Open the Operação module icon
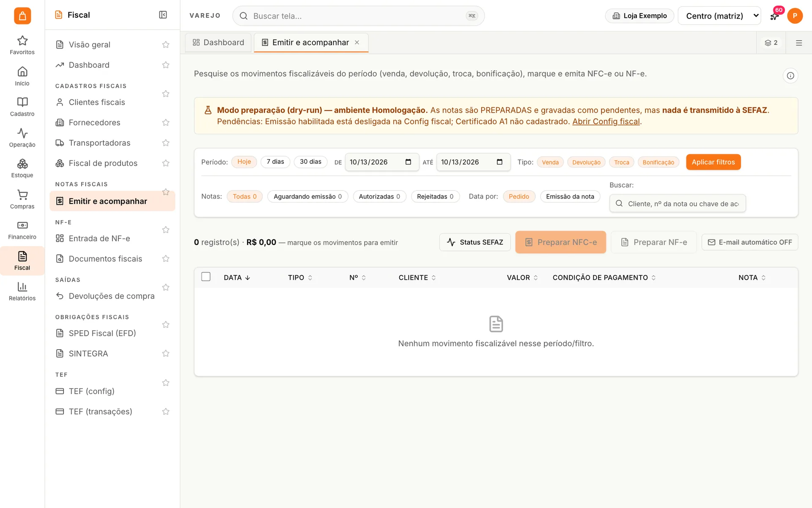This screenshot has width=812, height=508. (22, 138)
